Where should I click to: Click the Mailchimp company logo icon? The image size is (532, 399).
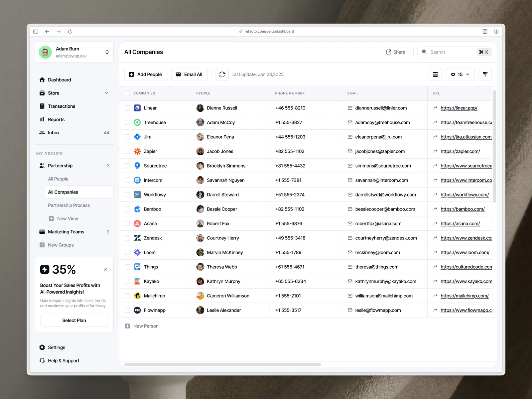(x=137, y=296)
